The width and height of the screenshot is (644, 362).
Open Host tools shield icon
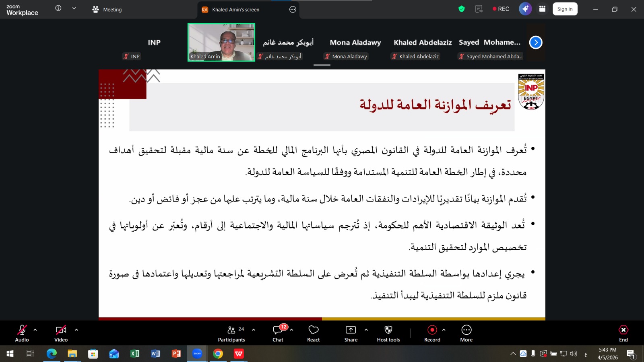[388, 333]
